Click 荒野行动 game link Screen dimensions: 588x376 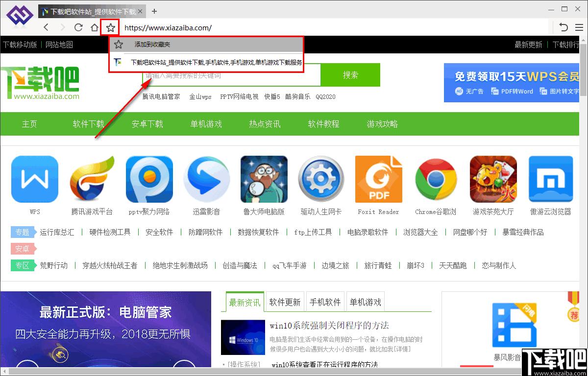click(x=53, y=265)
